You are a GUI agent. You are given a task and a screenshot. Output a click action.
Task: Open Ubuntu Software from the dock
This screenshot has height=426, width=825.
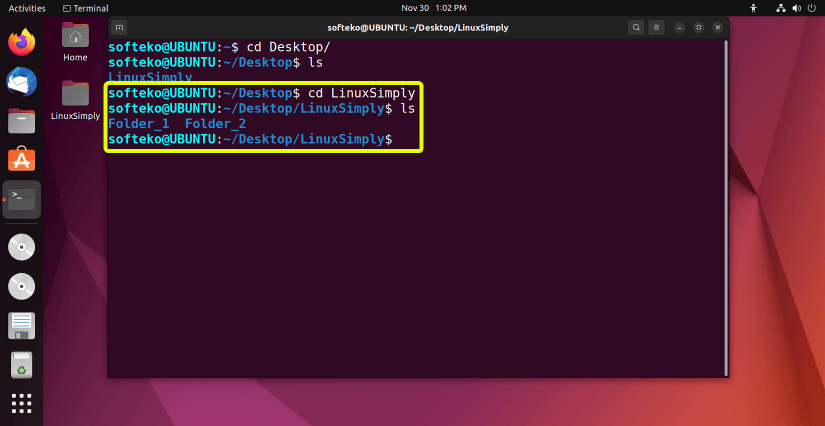(22, 160)
